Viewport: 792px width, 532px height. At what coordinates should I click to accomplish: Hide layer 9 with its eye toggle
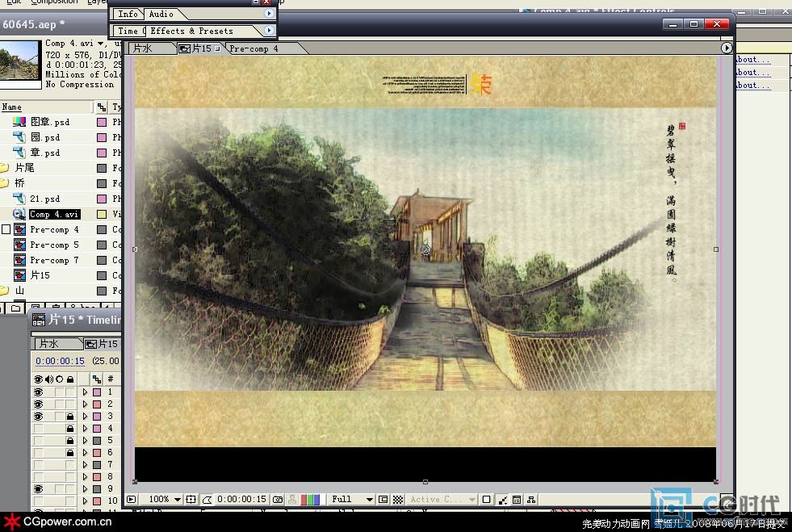39,489
